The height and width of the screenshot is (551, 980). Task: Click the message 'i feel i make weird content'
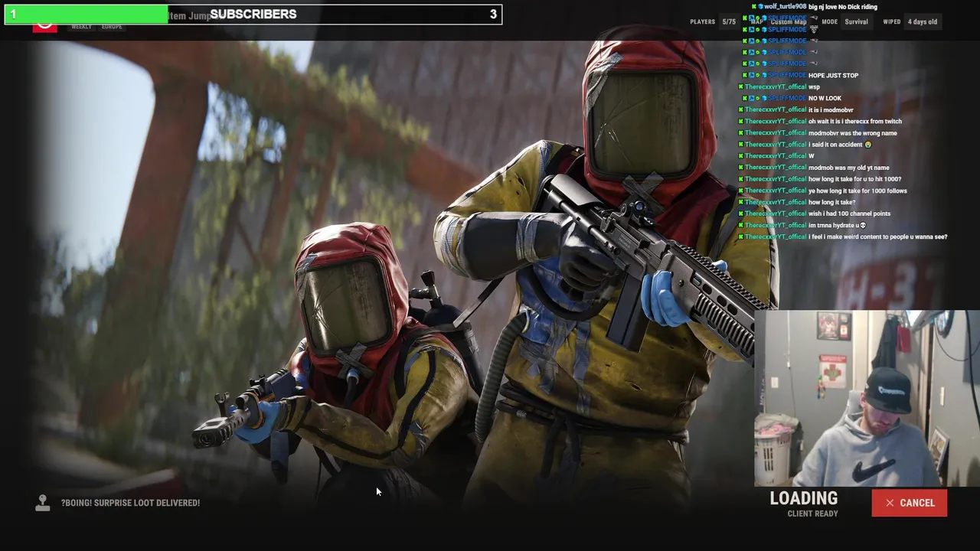pyautogui.click(x=877, y=236)
